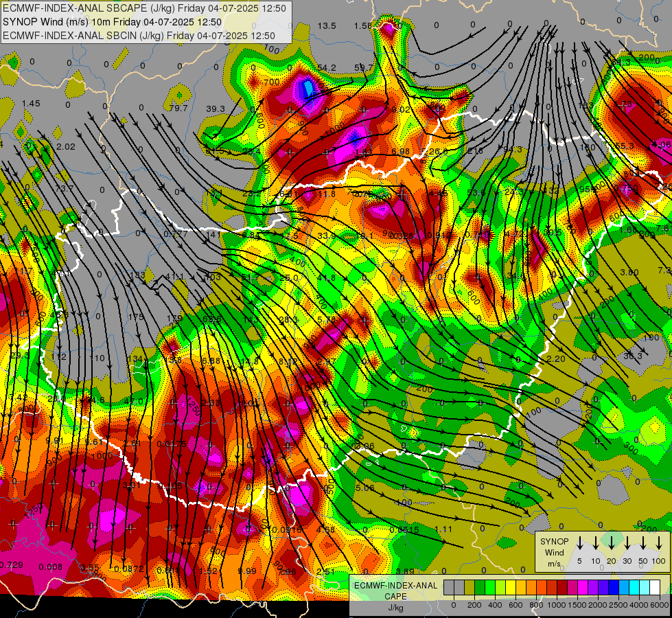Click the SBCAPE title line in the header
The height and width of the screenshot is (618, 672).
(x=144, y=8)
